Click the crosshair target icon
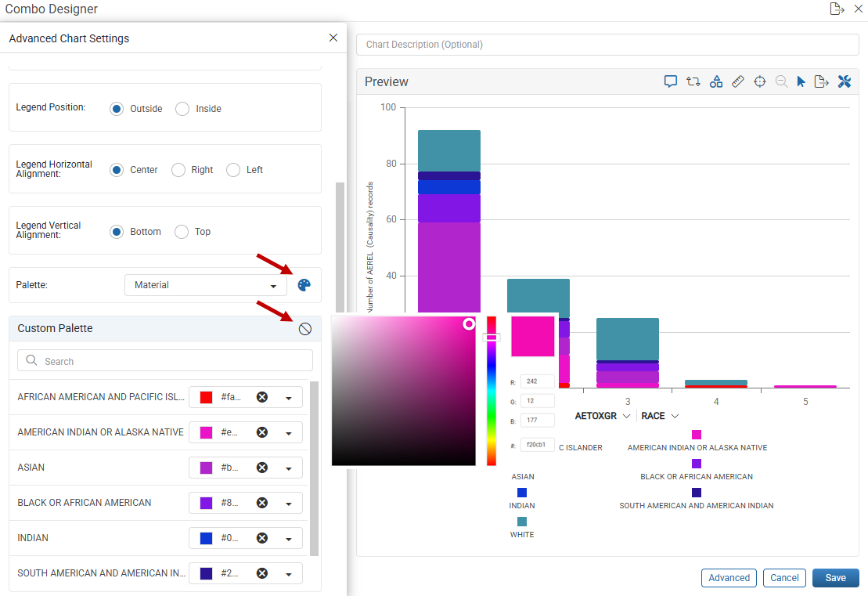This screenshot has height=596, width=868. pyautogui.click(x=760, y=82)
